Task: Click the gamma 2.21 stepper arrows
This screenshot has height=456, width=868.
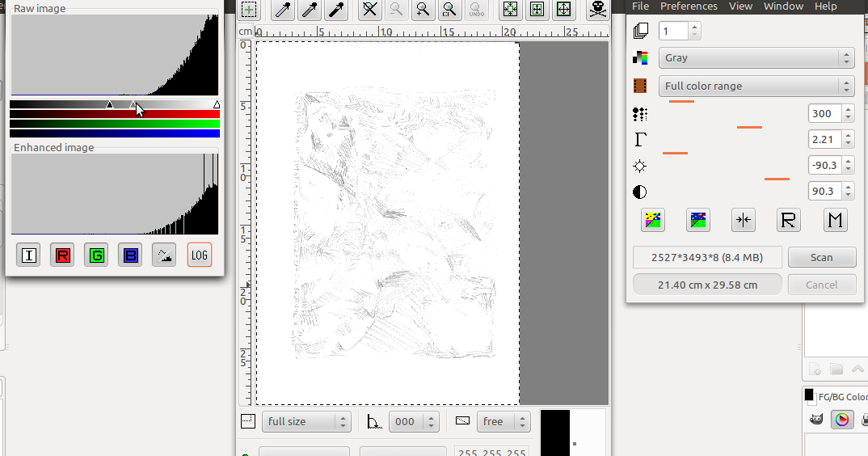Action: [x=848, y=139]
